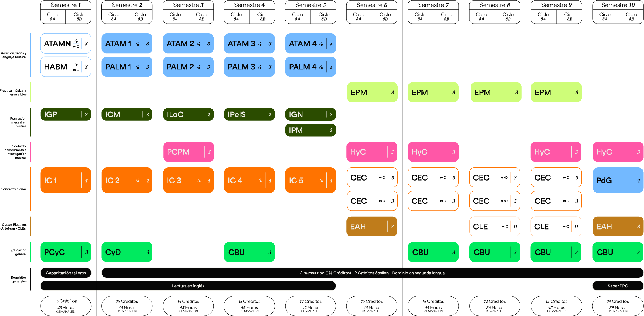Viewport: 644px width, 316px height.
Task: Click the 14 Créditos 42 Horas summary
Action: coord(311,306)
